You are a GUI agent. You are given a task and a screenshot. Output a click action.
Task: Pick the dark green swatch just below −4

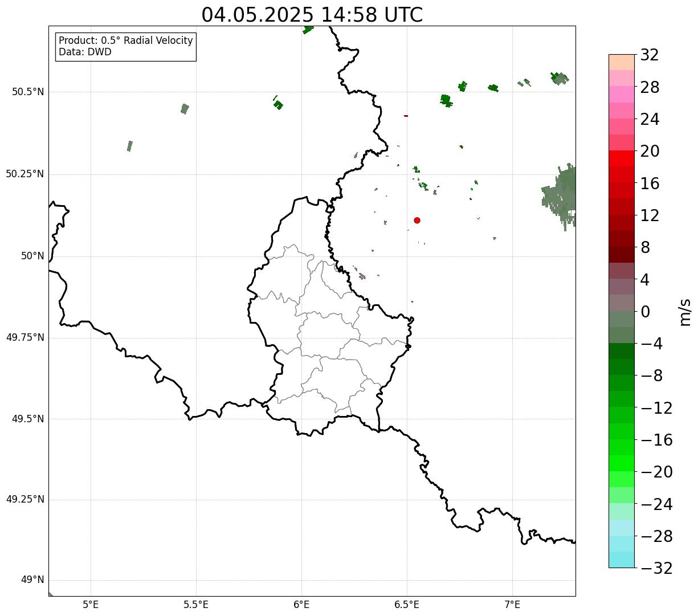622,351
